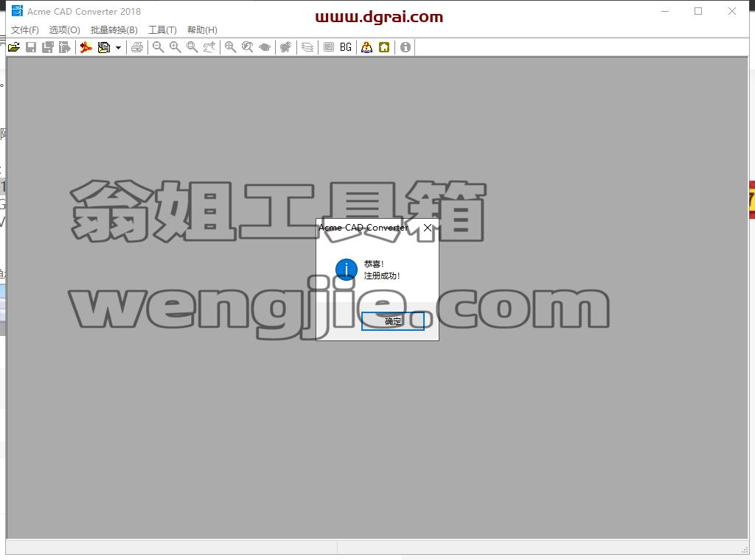The width and height of the screenshot is (755, 560).
Task: Open the 批量转换(B) menu
Action: pyautogui.click(x=114, y=30)
